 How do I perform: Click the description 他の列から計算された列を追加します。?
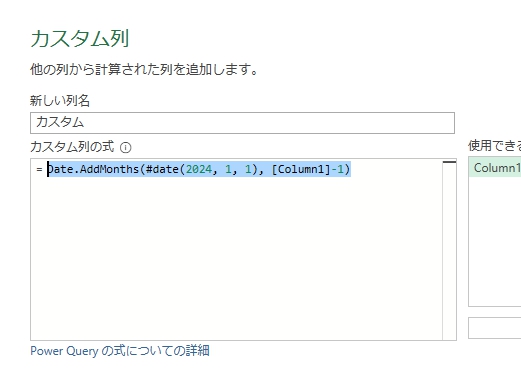(144, 69)
